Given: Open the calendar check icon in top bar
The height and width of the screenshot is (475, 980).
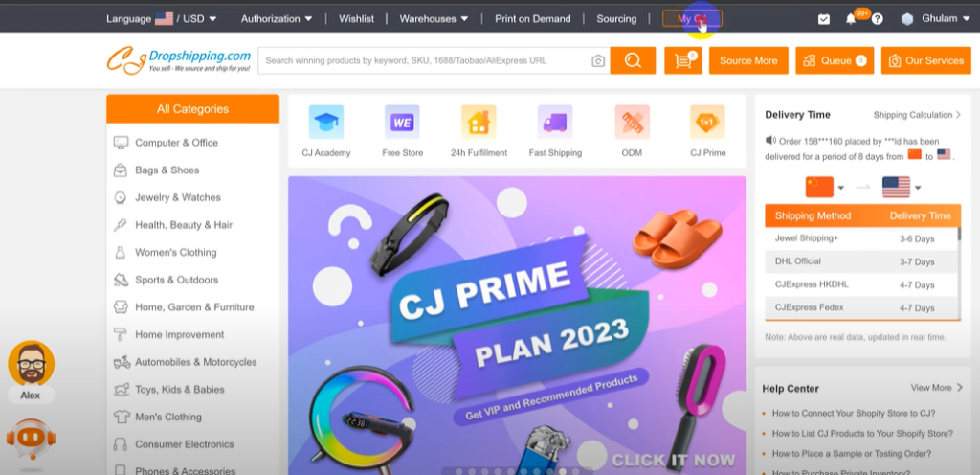Looking at the screenshot, I should 824,19.
